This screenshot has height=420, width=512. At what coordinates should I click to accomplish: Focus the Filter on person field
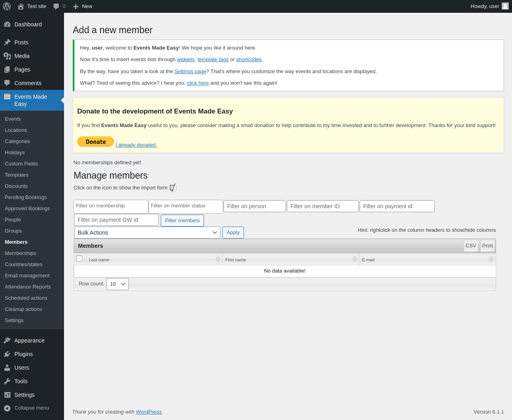[x=255, y=206]
